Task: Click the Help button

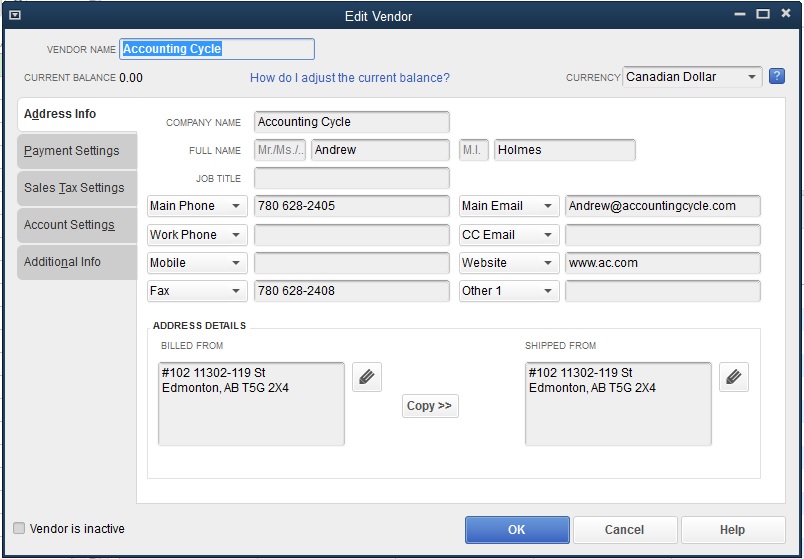Action: [x=733, y=529]
